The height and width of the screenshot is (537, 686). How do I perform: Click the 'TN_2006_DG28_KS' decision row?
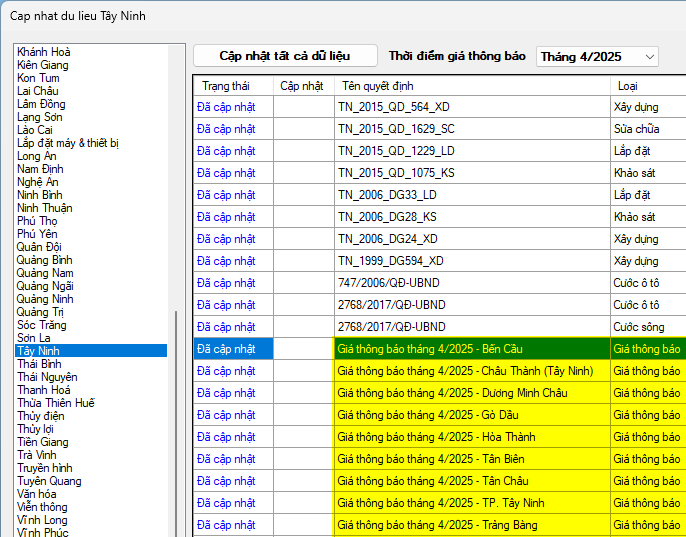[x=472, y=217]
